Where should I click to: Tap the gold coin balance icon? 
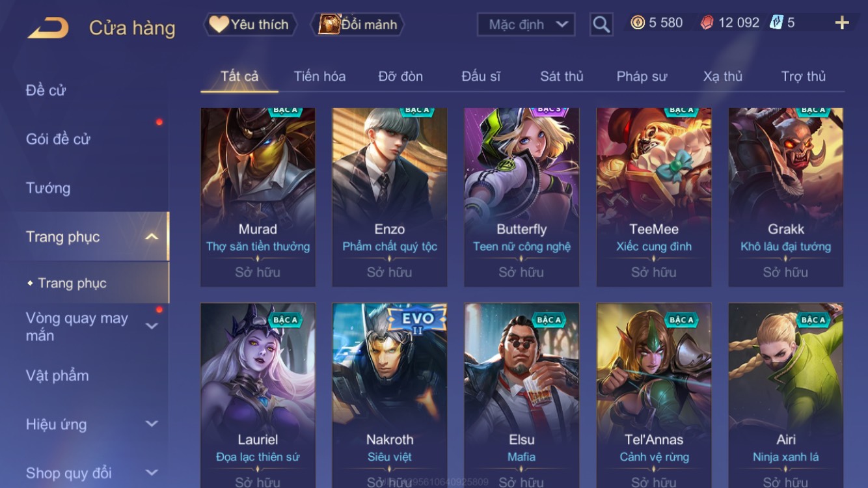[x=638, y=23]
